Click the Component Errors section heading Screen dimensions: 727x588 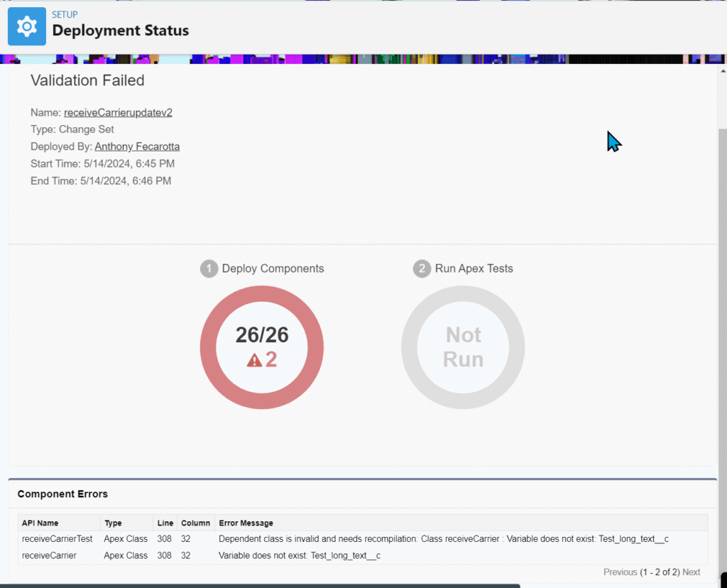62,494
